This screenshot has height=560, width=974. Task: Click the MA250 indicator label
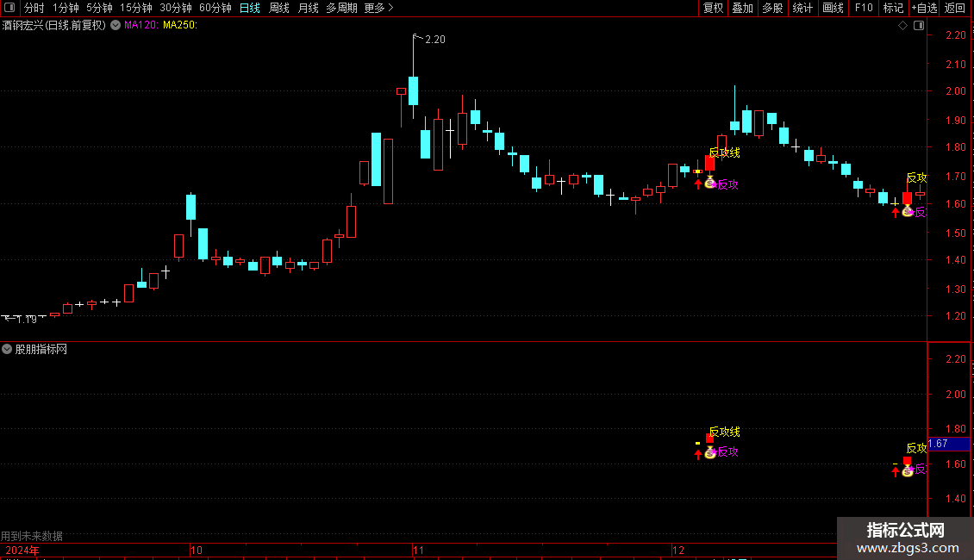[180, 25]
